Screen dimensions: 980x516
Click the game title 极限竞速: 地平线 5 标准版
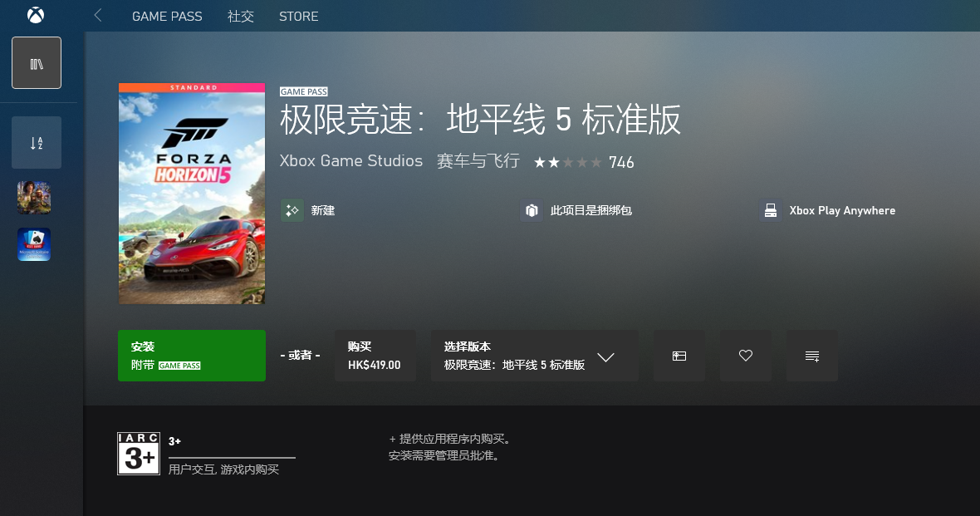(x=480, y=120)
